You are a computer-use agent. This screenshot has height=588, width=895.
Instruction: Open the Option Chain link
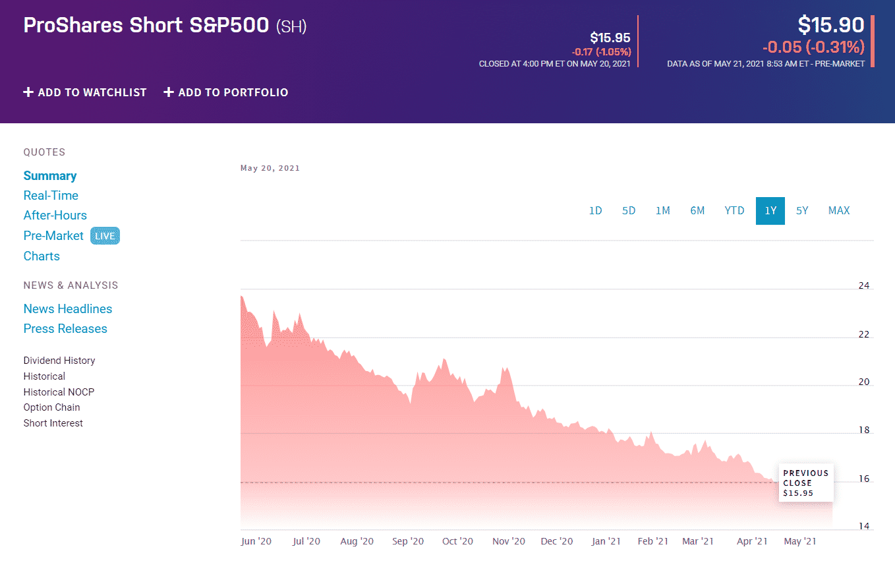click(51, 408)
